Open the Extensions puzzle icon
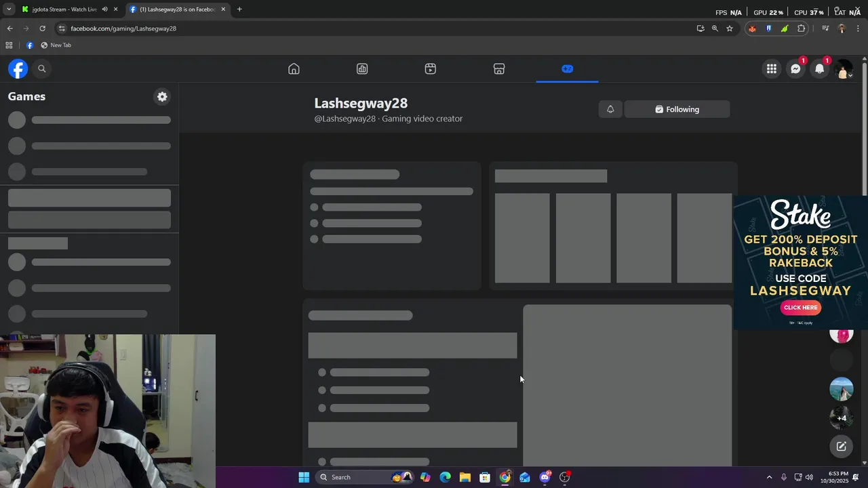Viewport: 868px width, 488px height. pos(802,28)
